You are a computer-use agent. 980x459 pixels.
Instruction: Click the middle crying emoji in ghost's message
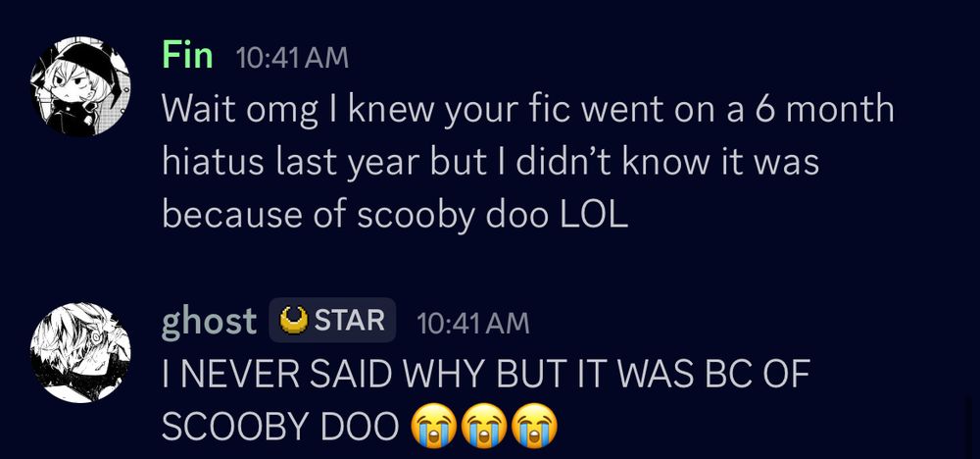[482, 428]
